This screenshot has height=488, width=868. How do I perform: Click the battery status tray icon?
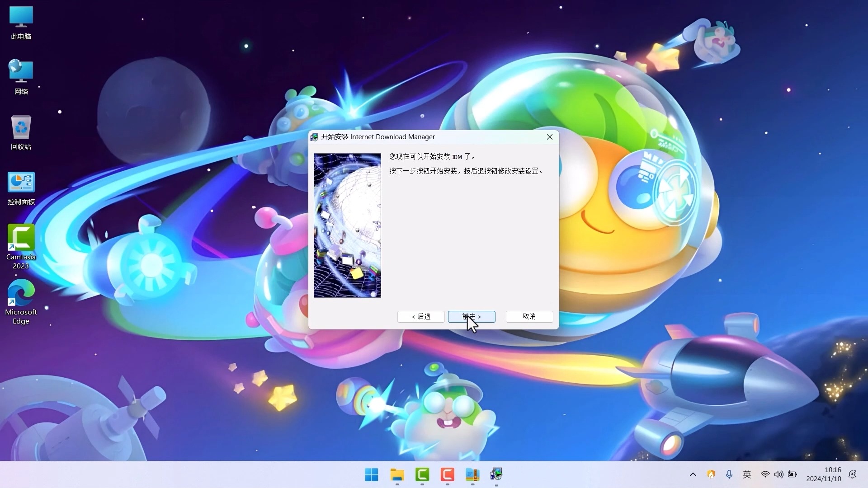pyautogui.click(x=793, y=474)
